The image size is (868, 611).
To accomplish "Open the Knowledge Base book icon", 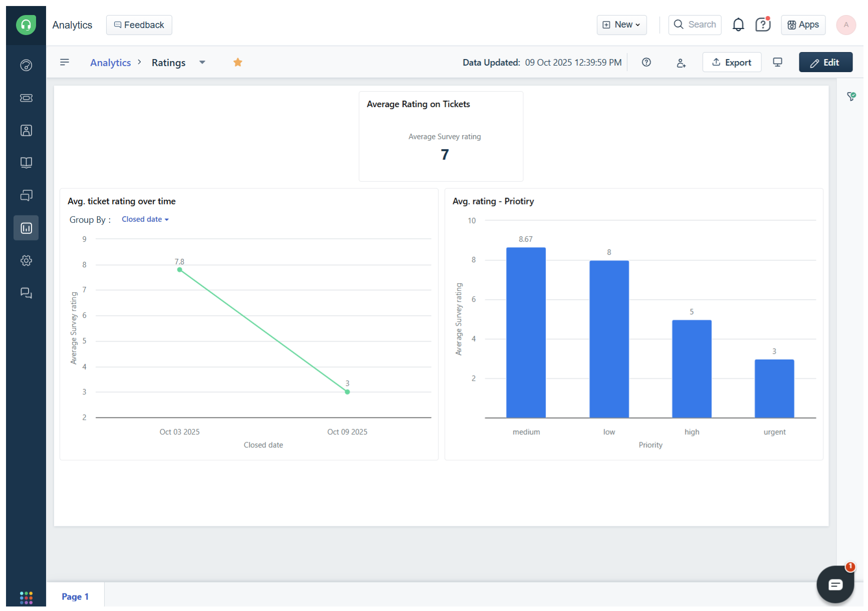I will (26, 163).
